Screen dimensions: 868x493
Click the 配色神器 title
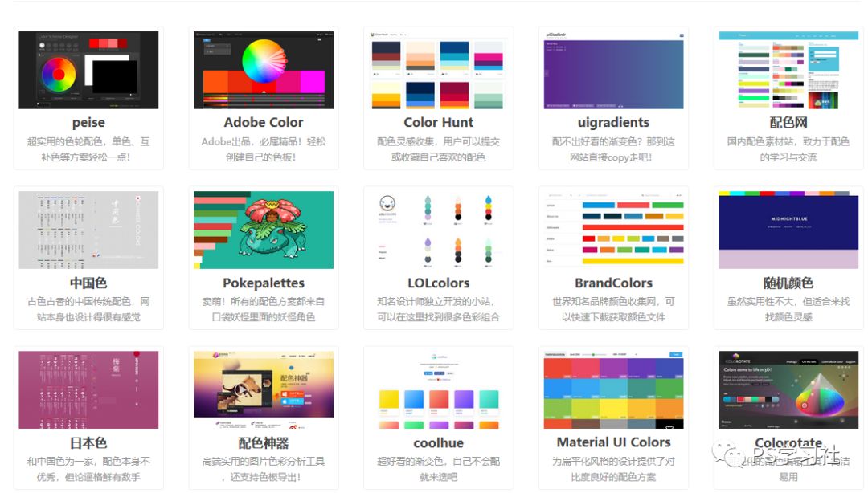pos(264,442)
